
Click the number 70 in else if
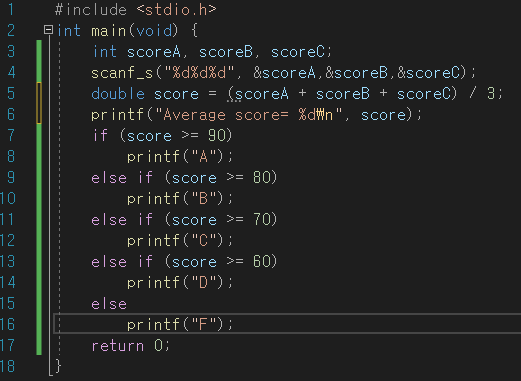[x=261, y=220]
